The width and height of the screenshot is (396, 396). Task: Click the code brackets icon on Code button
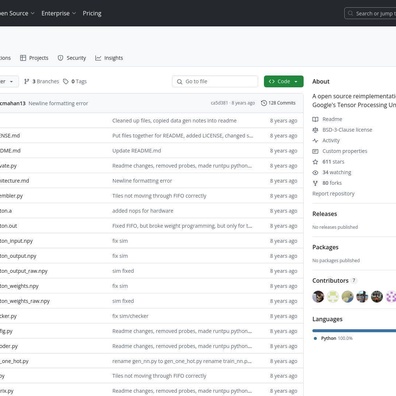(x=272, y=81)
